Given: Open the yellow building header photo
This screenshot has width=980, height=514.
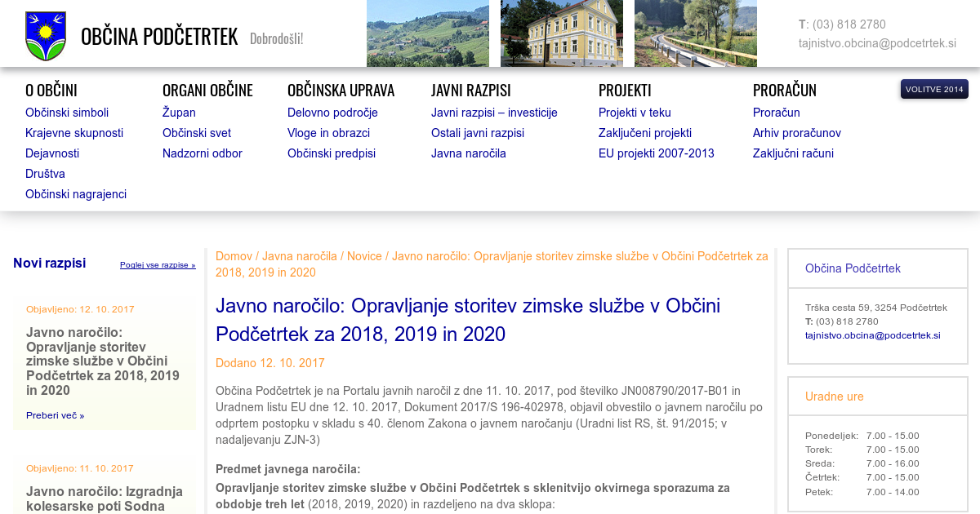Looking at the screenshot, I should point(561,33).
